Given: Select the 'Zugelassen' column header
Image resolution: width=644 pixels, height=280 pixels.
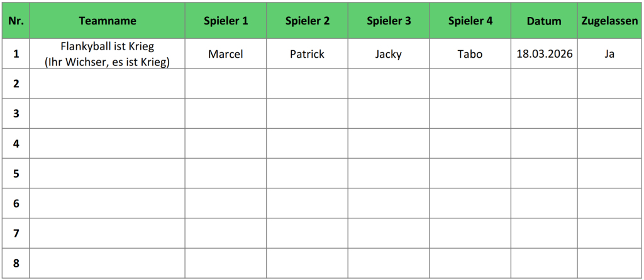Looking at the screenshot, I should coord(609,21).
